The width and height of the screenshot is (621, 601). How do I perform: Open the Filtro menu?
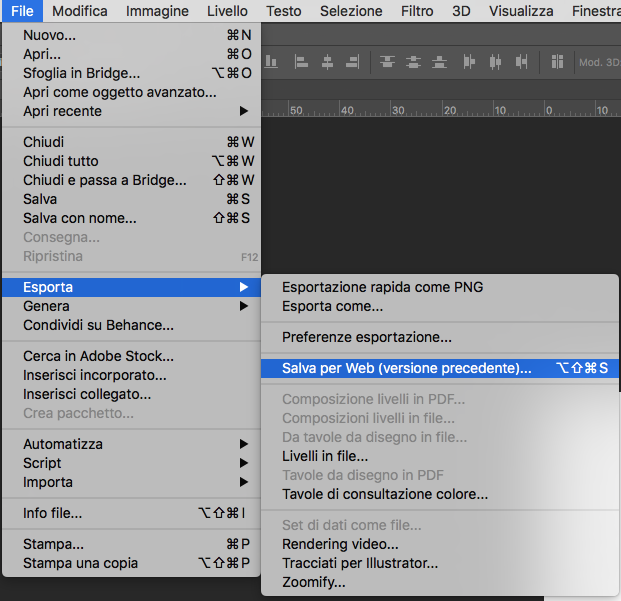coord(417,11)
